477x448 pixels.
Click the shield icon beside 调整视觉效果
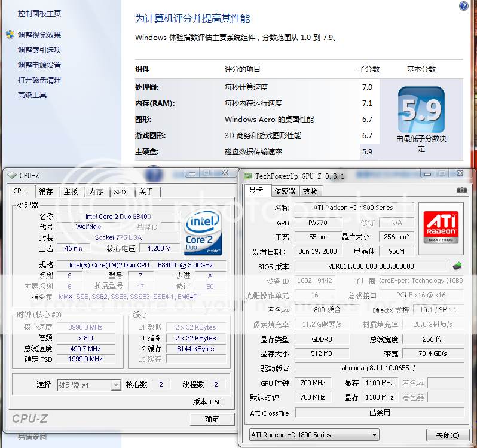click(10, 35)
